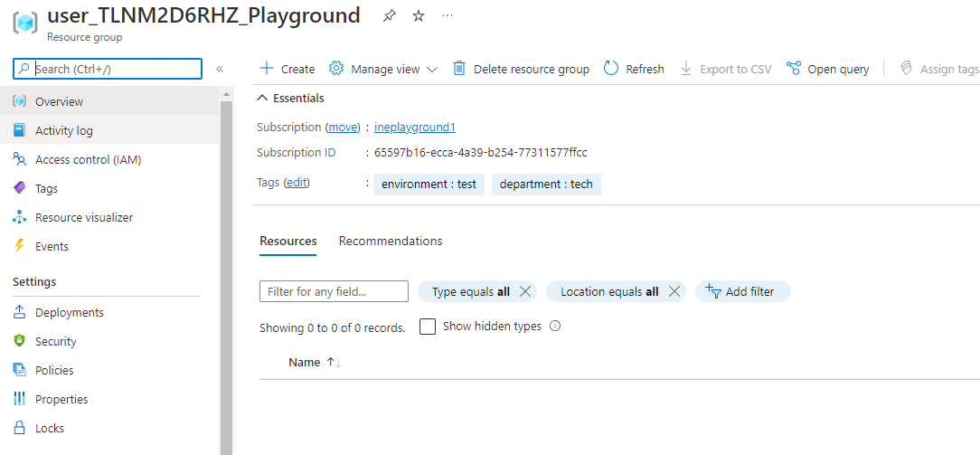Screen dimensions: 980x455
Task: Collapse the Essentials section
Action: [x=262, y=98]
